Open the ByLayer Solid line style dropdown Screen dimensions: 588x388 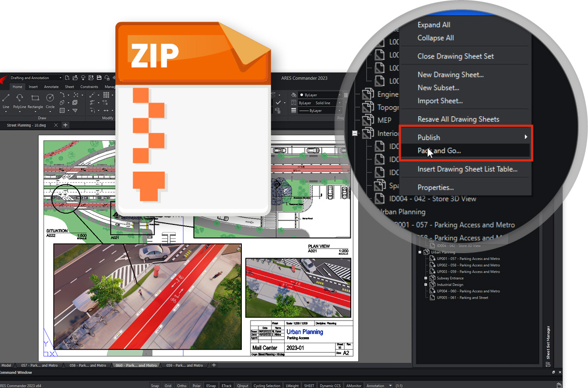pos(320,103)
